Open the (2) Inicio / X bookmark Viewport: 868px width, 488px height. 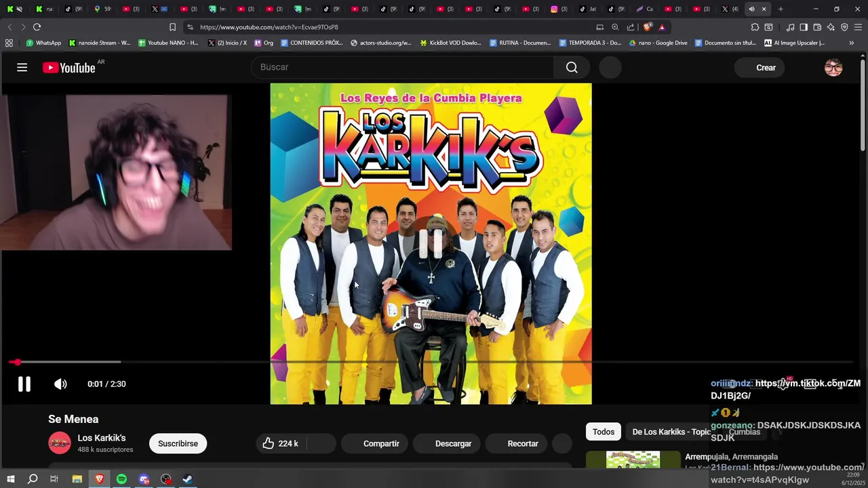(227, 43)
